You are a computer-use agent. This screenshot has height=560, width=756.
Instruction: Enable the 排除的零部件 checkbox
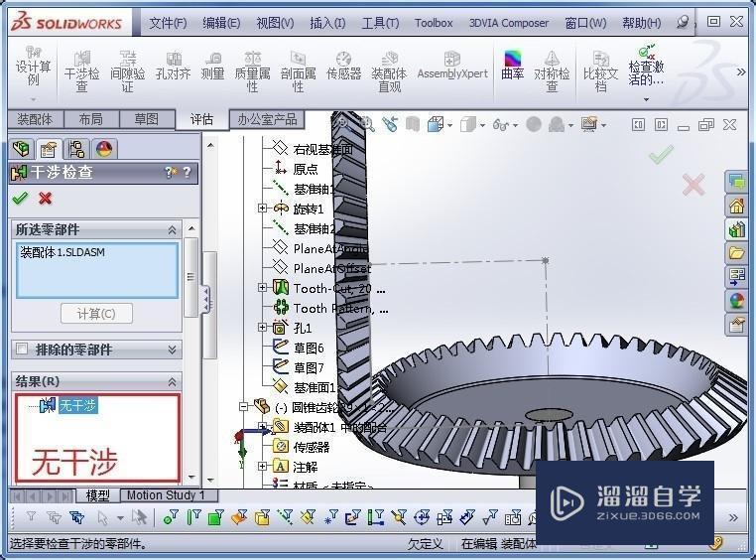[x=22, y=349]
